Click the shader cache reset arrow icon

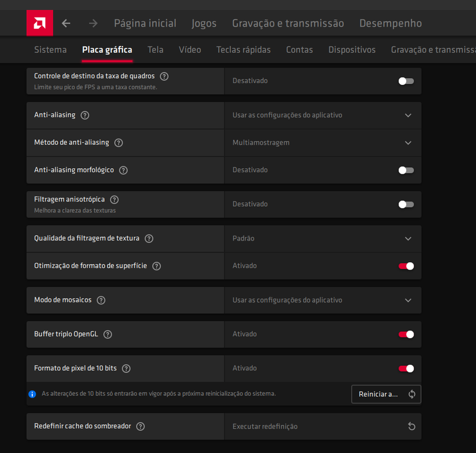click(411, 426)
